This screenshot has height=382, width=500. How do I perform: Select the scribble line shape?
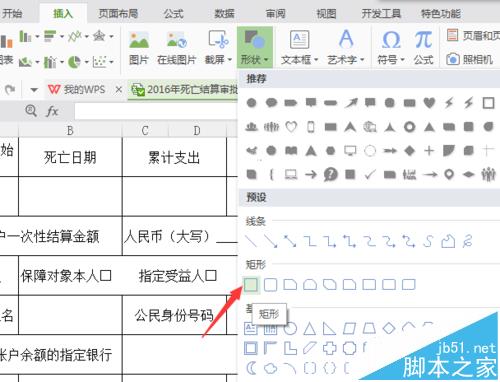pyautogui.click(x=468, y=241)
